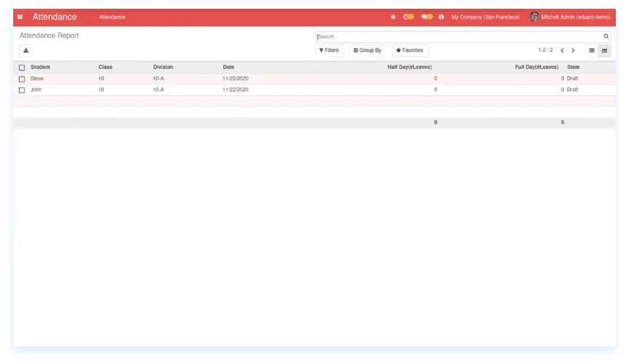Click into the Search input field
This screenshot has height=364, width=629.
point(457,36)
